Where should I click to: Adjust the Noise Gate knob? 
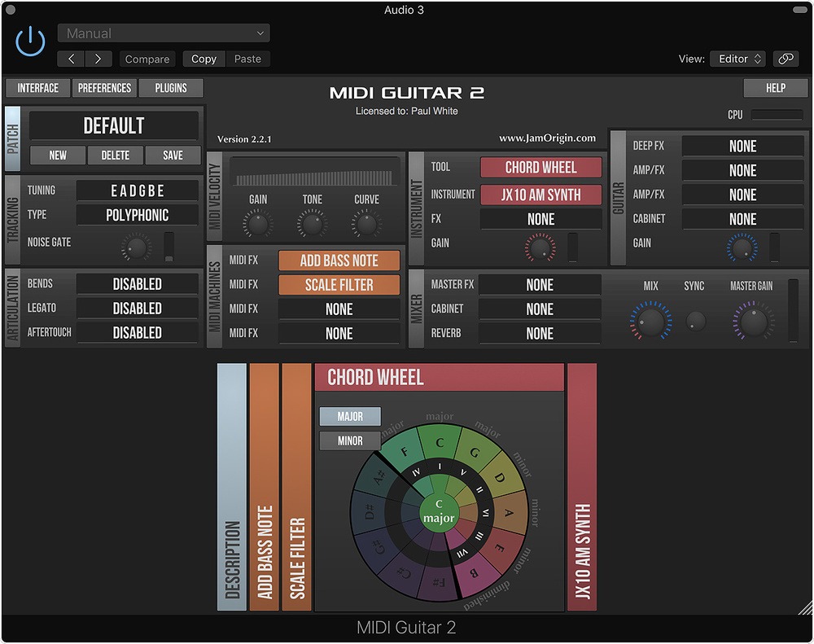137,248
